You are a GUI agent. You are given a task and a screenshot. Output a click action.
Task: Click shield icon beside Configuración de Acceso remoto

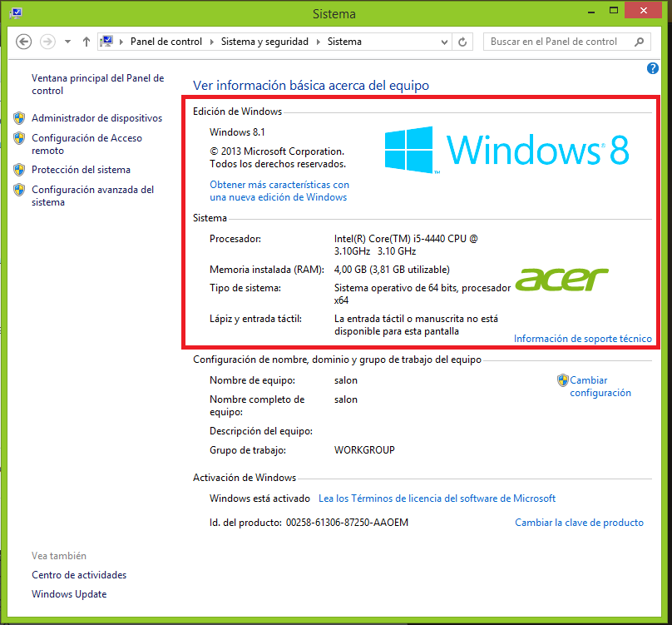[19, 138]
